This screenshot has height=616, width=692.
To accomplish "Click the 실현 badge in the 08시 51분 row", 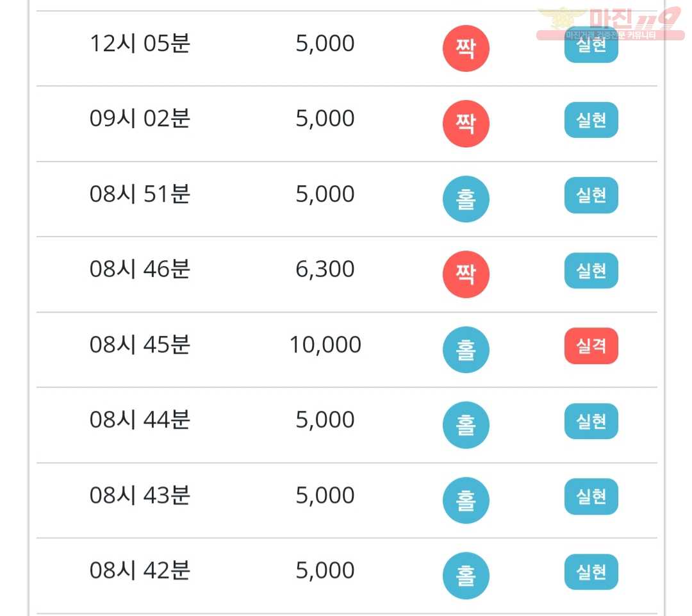I will (591, 195).
